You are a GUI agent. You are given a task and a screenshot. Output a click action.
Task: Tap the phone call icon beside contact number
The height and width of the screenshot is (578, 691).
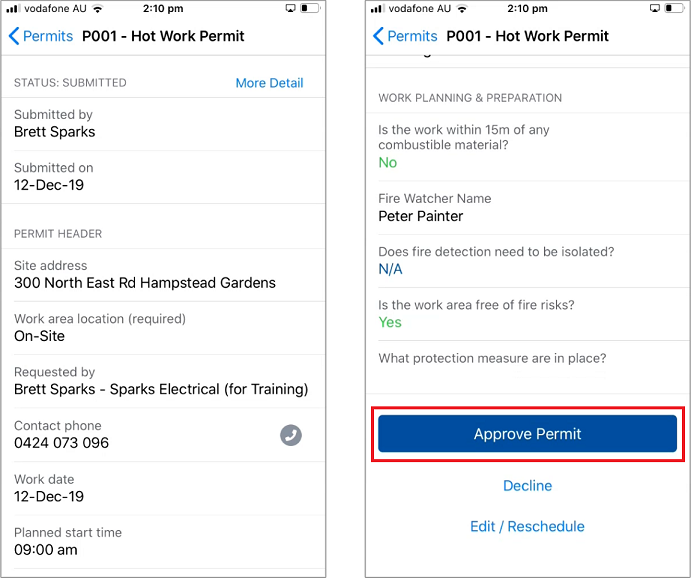(291, 435)
